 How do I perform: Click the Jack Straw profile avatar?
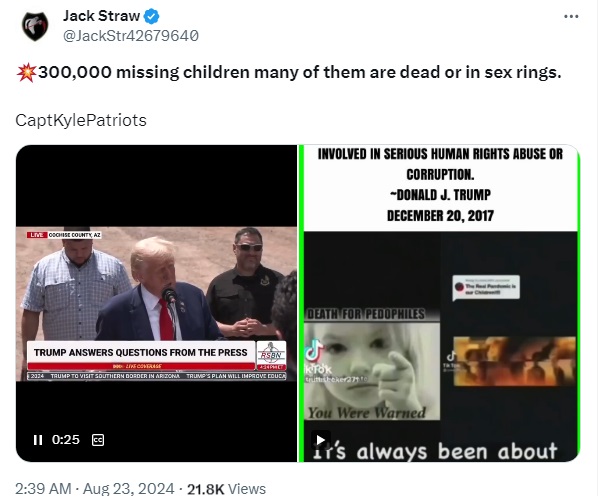(x=35, y=26)
